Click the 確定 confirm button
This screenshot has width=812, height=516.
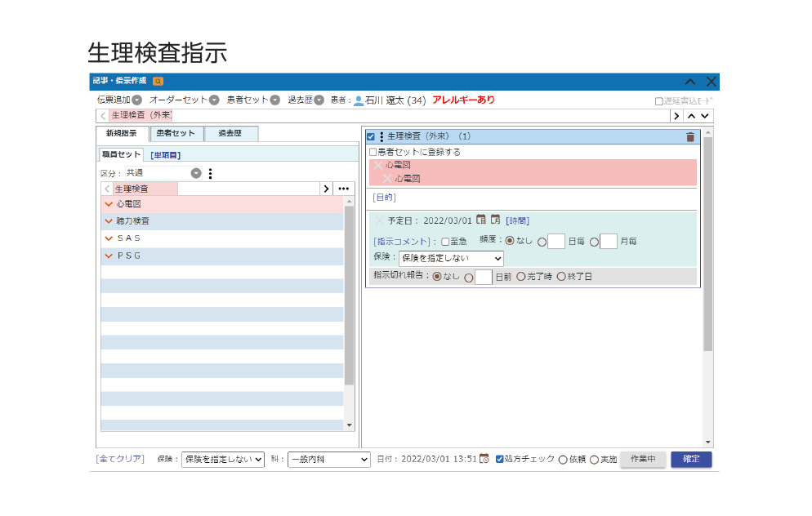tap(691, 460)
